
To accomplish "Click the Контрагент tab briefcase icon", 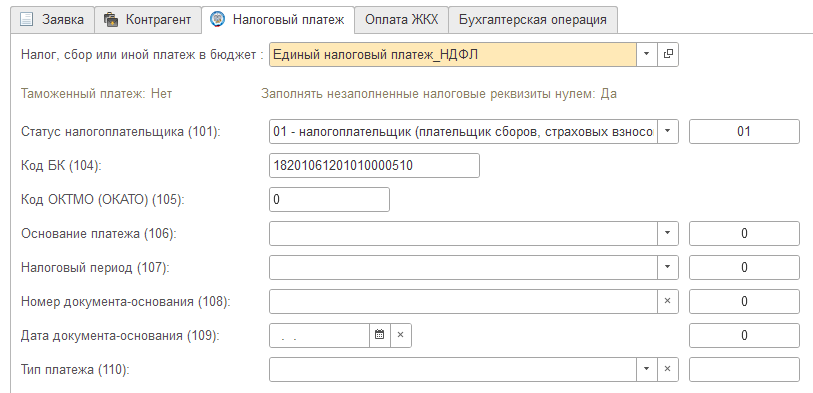I will tap(111, 20).
